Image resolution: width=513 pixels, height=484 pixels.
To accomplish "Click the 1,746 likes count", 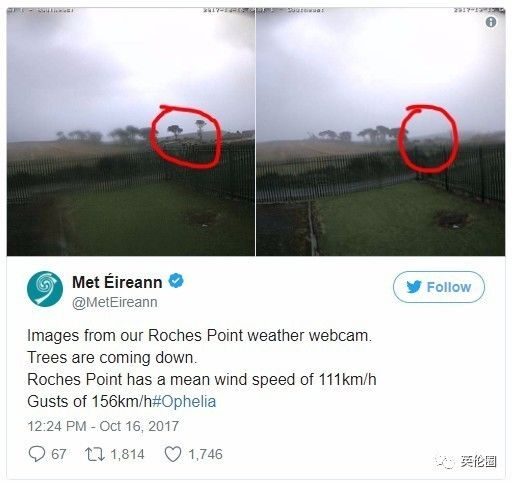I will coord(205,454).
